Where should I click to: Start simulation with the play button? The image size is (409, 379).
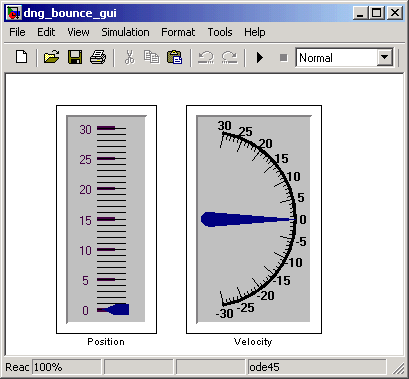coord(260,58)
